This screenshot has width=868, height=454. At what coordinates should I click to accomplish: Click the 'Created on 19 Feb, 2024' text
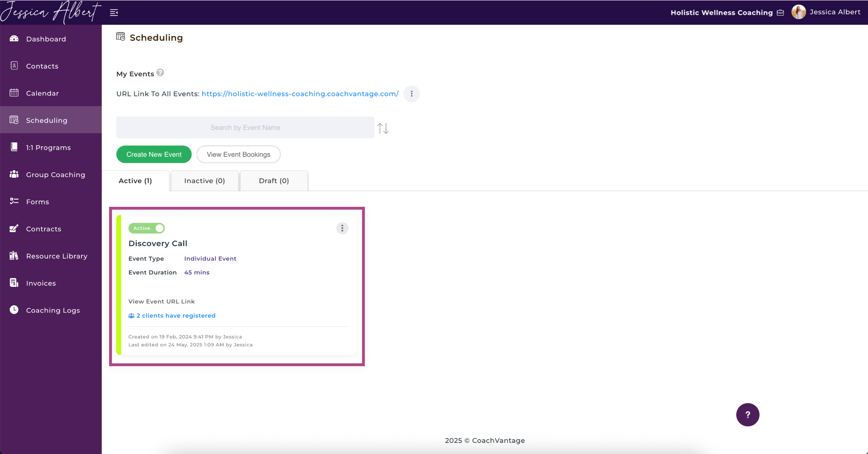185,337
